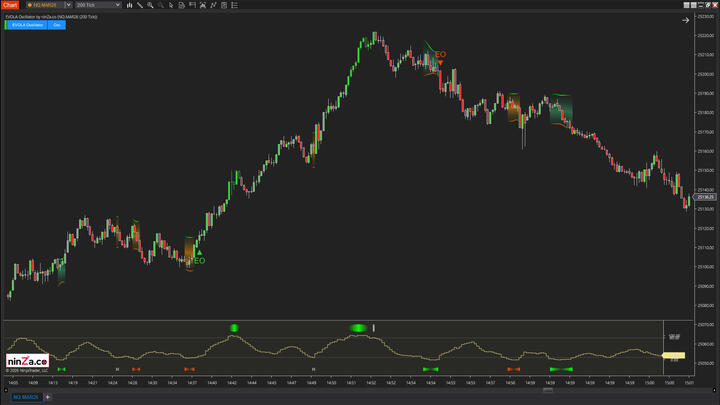Select the NQ MAR26 bottom tab
The height and width of the screenshot is (405, 720).
(24, 397)
